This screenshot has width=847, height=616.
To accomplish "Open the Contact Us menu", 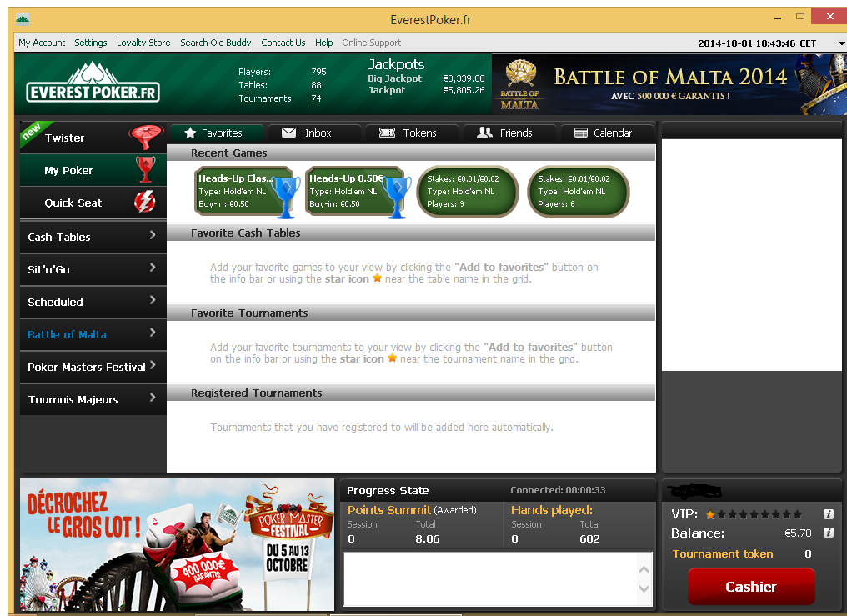I will [x=283, y=43].
